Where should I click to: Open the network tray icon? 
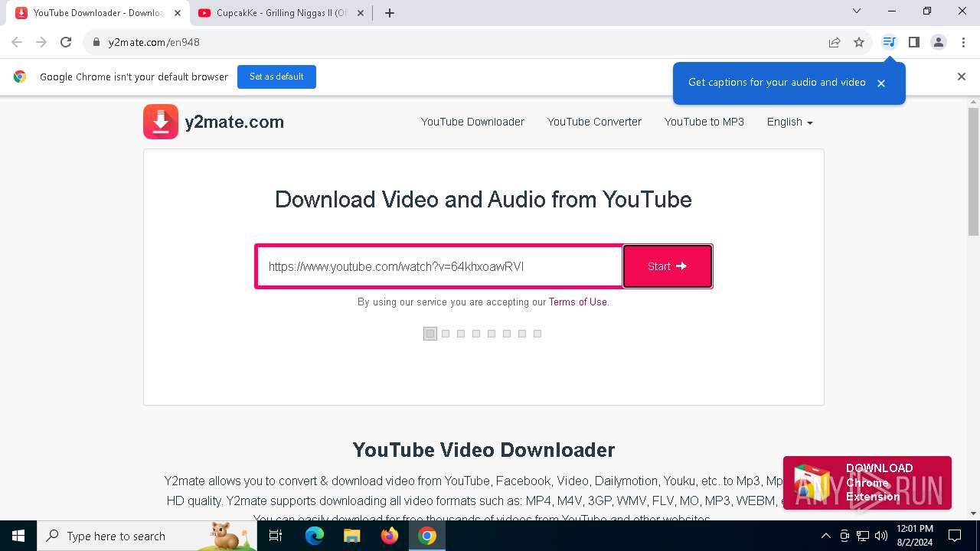(x=863, y=536)
